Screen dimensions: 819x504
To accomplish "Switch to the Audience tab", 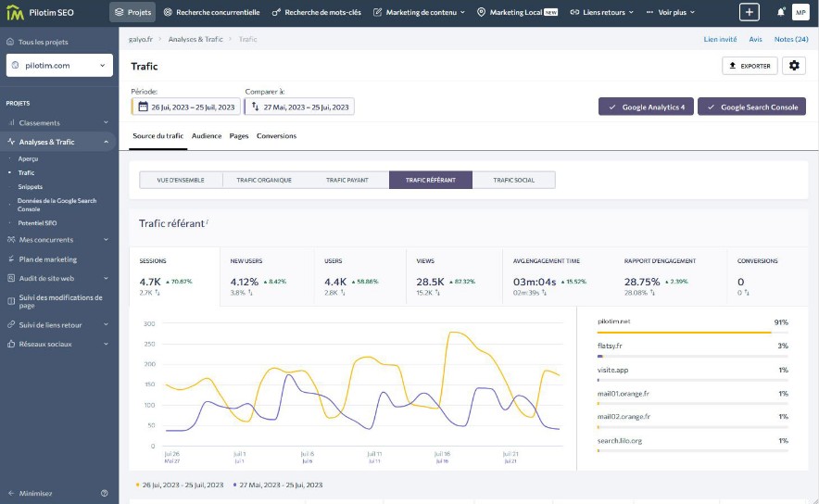I will [207, 136].
